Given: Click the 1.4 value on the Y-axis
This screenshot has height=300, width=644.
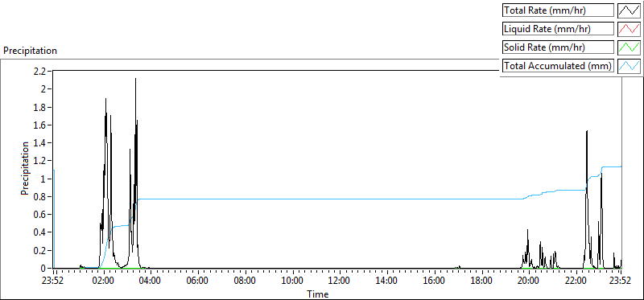Looking at the screenshot, I should pos(40,143).
